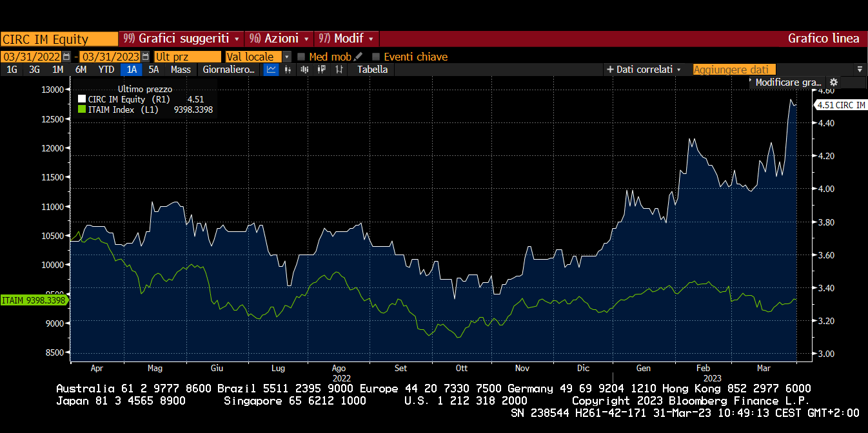Open the Giornaliero periodicity dropdown
Image resolution: width=868 pixels, height=433 pixels.
pyautogui.click(x=229, y=70)
